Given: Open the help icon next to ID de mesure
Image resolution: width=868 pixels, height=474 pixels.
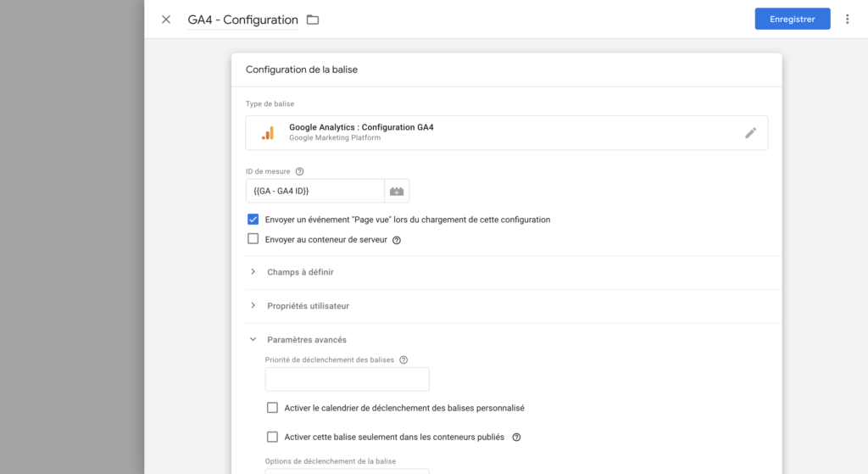Looking at the screenshot, I should tap(299, 171).
